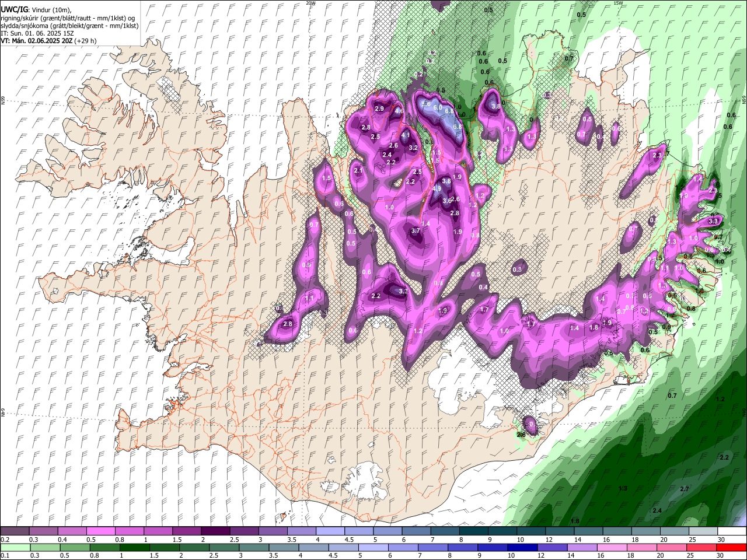
Task: Click the '4.9' precipitation value on map
Action: (437, 188)
